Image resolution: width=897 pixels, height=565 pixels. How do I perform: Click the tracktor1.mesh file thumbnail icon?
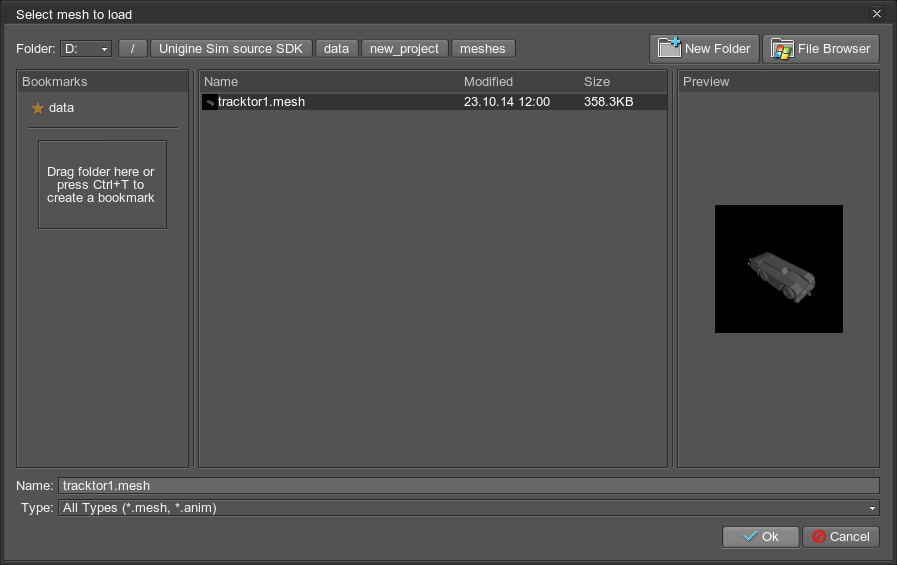pyautogui.click(x=210, y=102)
